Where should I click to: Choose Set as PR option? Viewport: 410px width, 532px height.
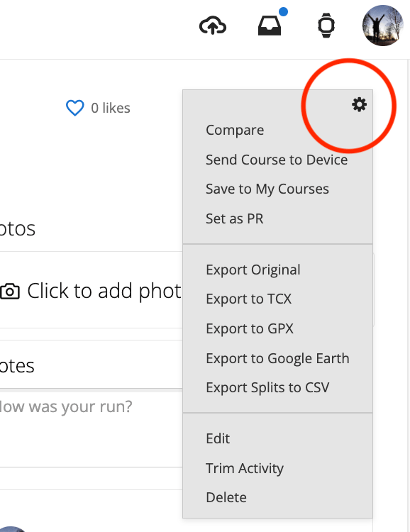tap(235, 219)
